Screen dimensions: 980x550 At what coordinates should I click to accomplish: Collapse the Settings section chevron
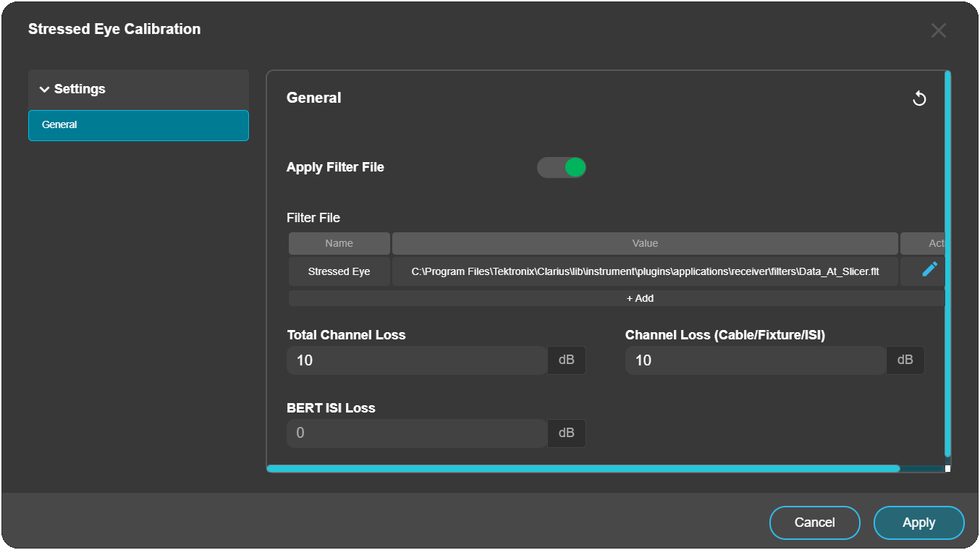click(45, 90)
